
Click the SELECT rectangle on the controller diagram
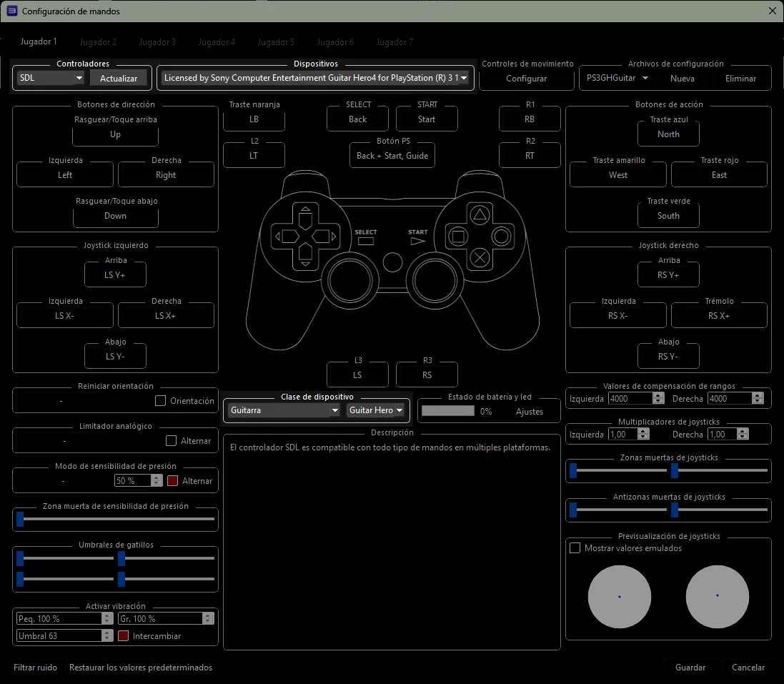(x=366, y=241)
